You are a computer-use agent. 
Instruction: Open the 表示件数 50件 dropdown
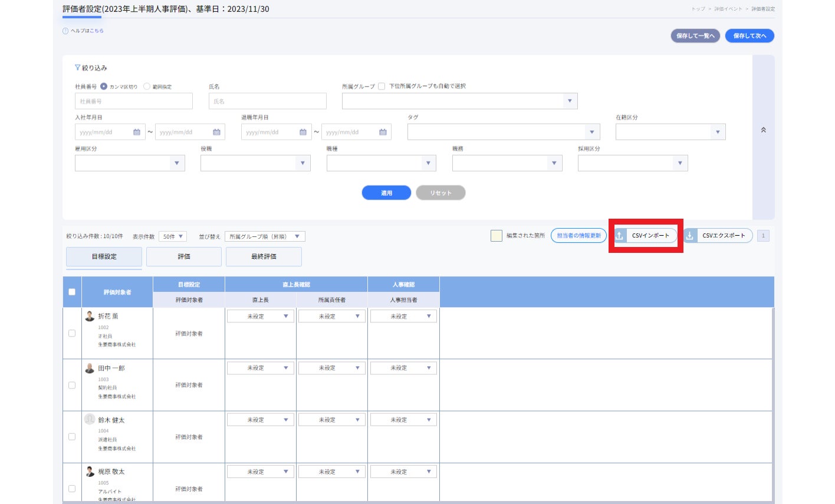(x=173, y=236)
